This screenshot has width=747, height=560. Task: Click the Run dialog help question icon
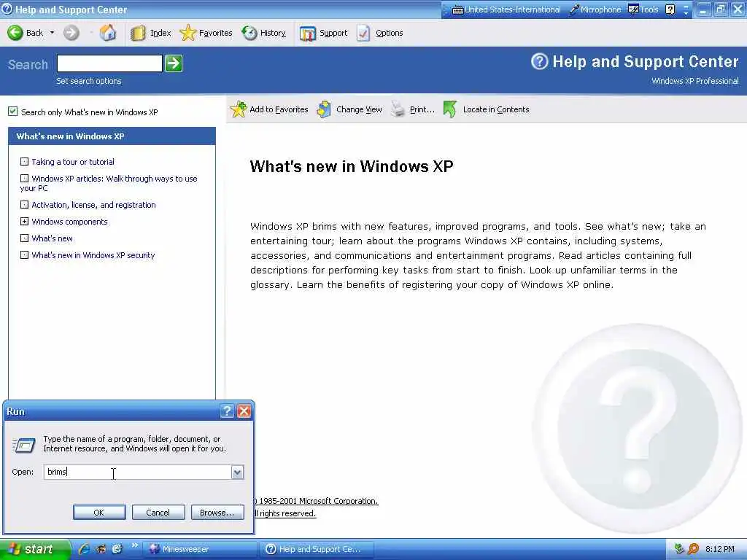pos(228,411)
